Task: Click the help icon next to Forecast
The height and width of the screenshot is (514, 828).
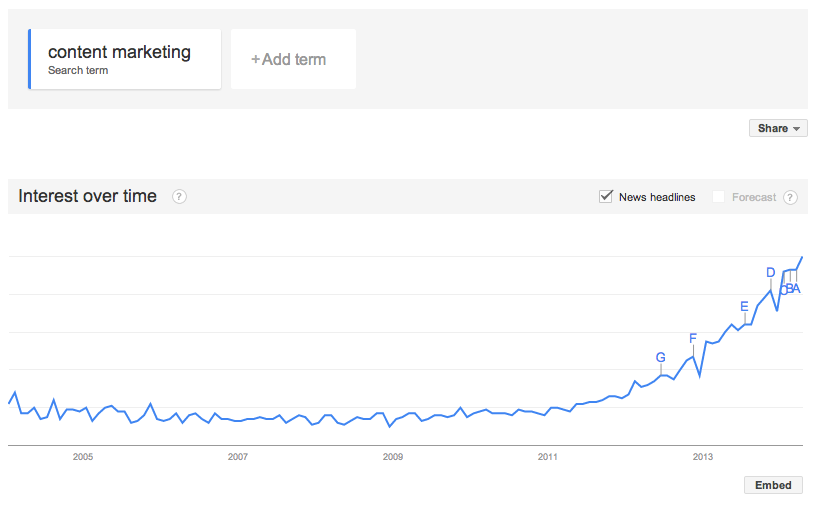Action: pyautogui.click(x=790, y=198)
